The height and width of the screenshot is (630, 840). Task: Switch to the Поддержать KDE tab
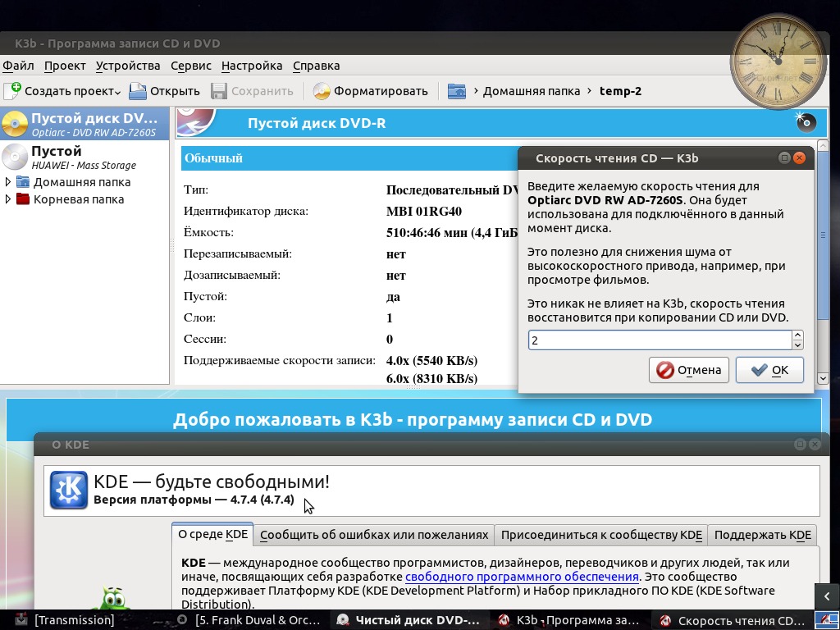pos(762,535)
